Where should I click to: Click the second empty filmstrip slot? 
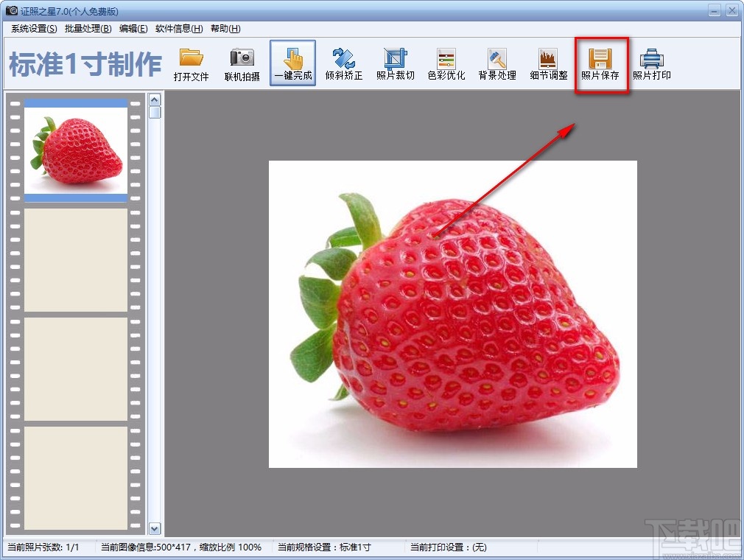coord(76,368)
